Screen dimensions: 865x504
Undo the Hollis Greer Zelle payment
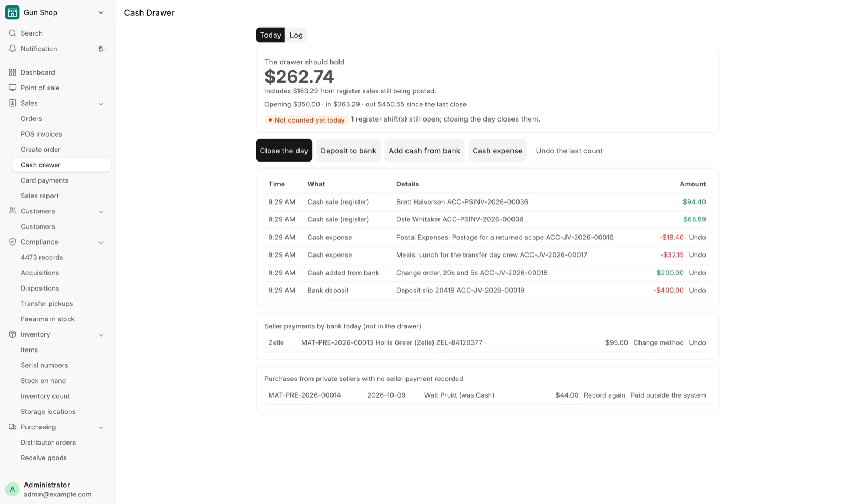coord(697,343)
